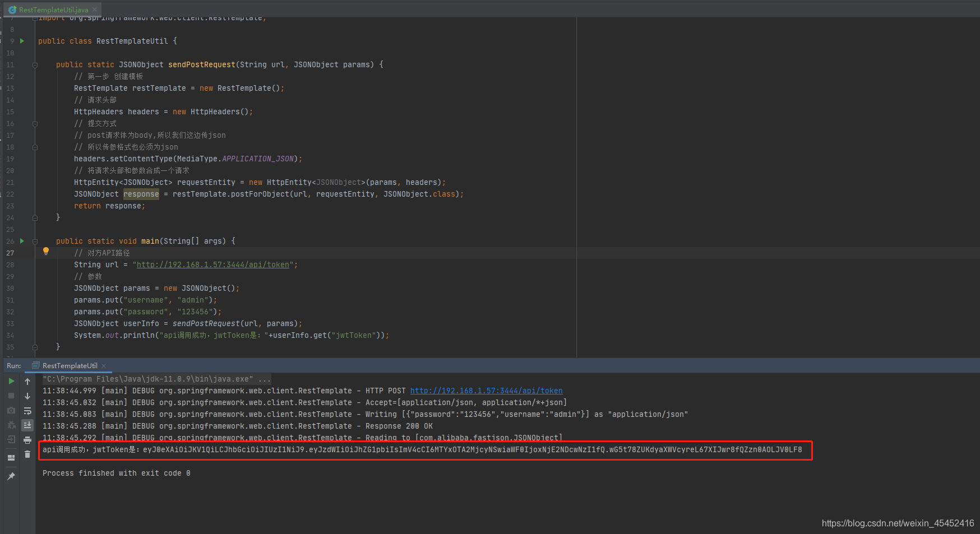Click line number 27 in the gutter

[x=10, y=253]
